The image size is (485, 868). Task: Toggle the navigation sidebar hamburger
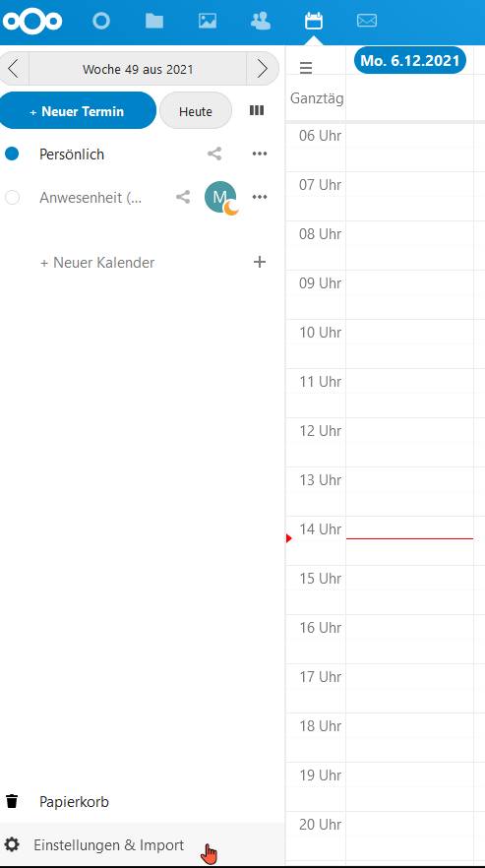(x=306, y=68)
